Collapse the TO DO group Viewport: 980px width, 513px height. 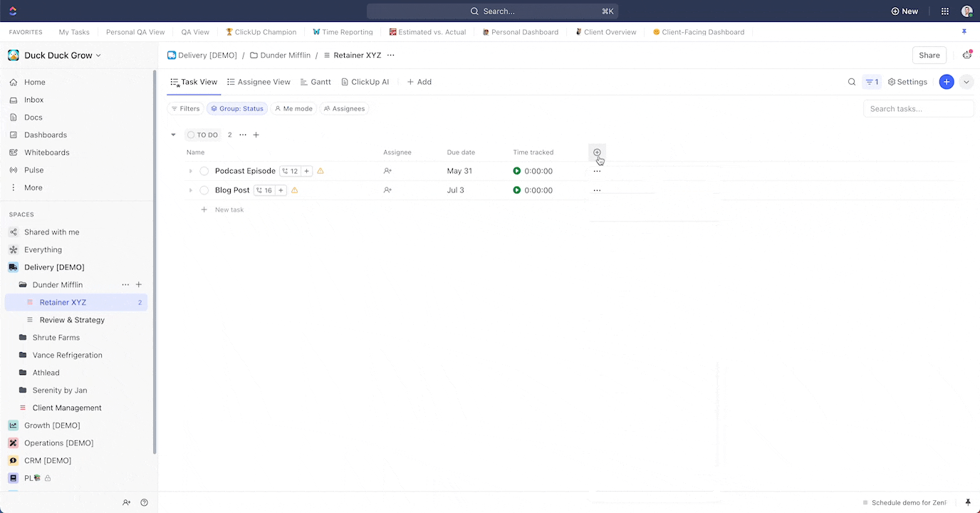tap(173, 135)
